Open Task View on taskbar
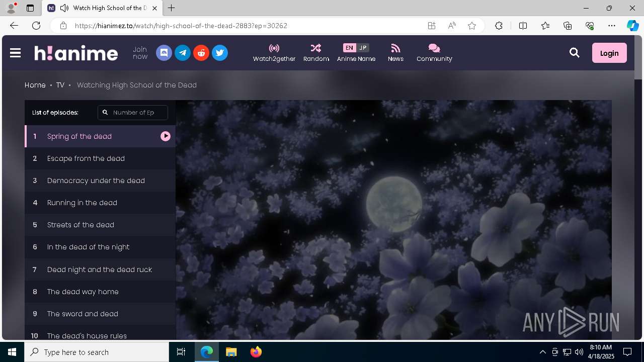This screenshot has height=362, width=644. click(x=181, y=352)
